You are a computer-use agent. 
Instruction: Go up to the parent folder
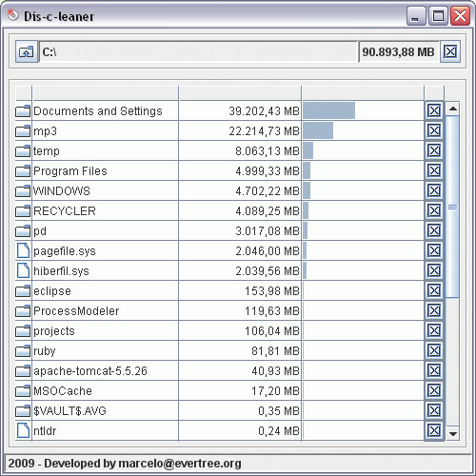point(27,51)
